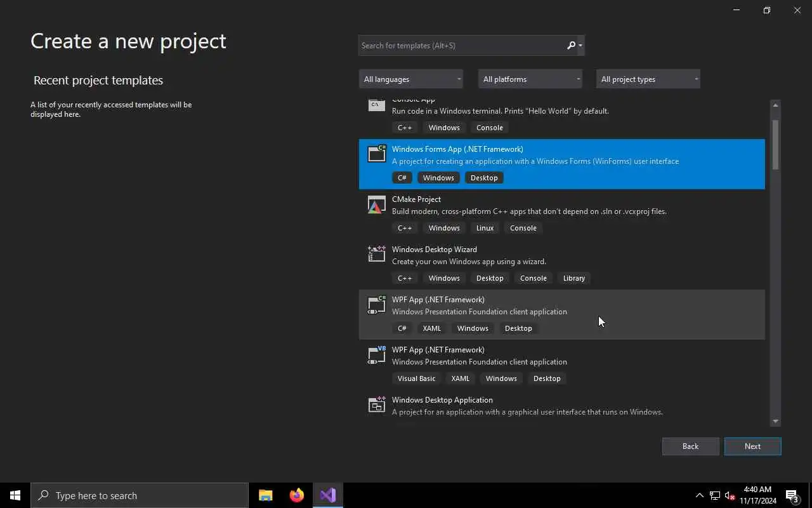Show hidden system tray icons

699,495
